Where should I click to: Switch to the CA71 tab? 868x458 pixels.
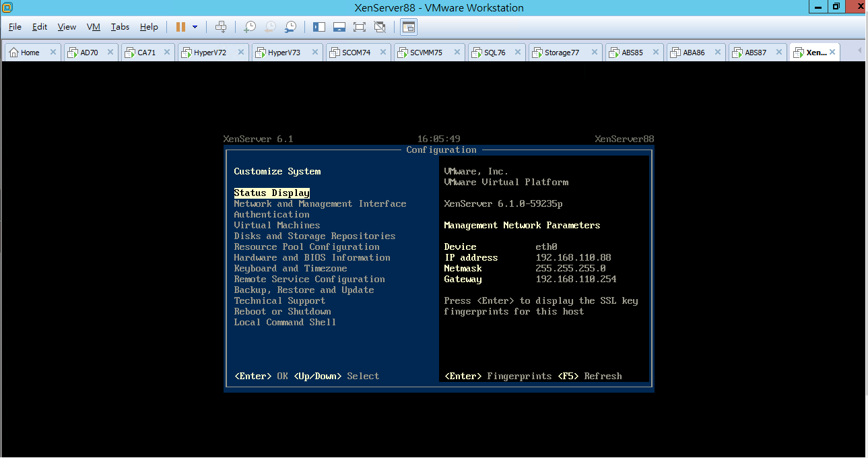coord(148,53)
